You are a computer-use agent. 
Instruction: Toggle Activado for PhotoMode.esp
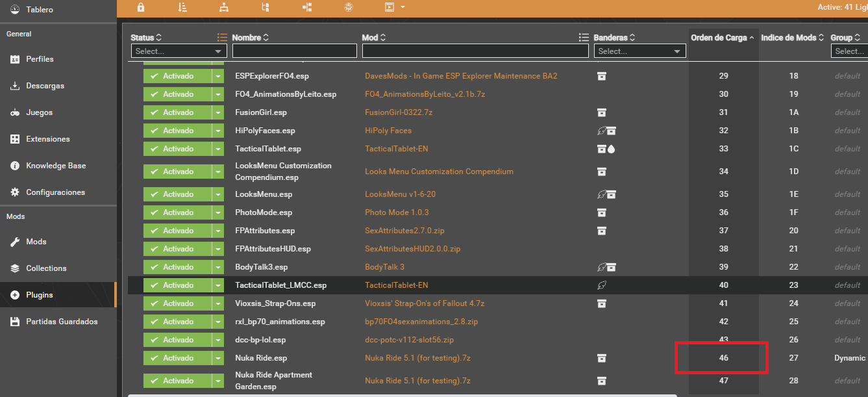click(x=177, y=212)
